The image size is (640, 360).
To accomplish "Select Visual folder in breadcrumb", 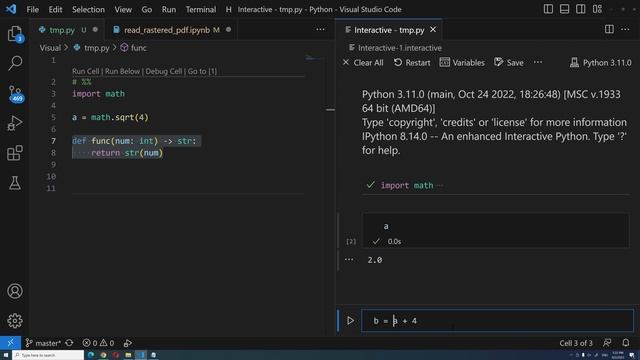I will point(50,48).
